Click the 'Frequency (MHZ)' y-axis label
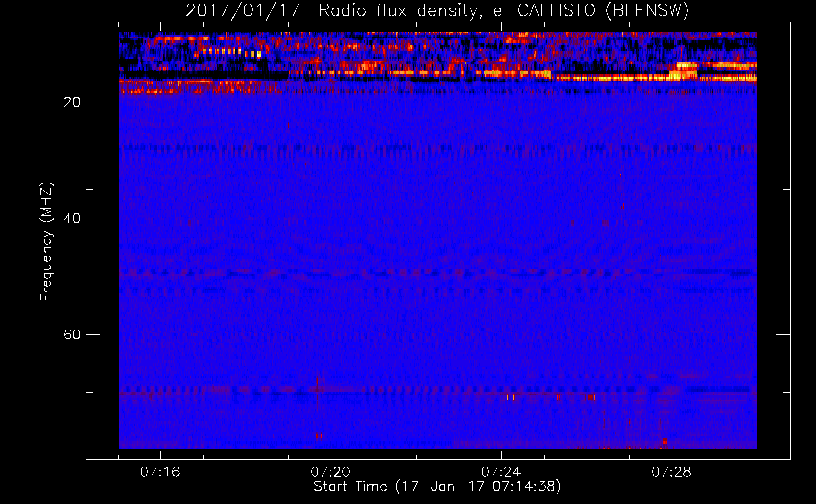The image size is (816, 504). point(46,242)
